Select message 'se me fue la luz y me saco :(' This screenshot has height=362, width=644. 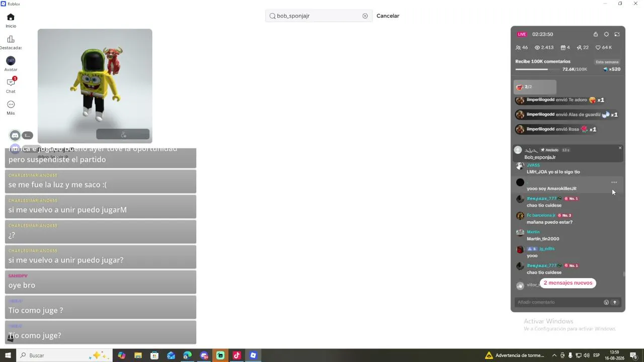pyautogui.click(x=101, y=182)
